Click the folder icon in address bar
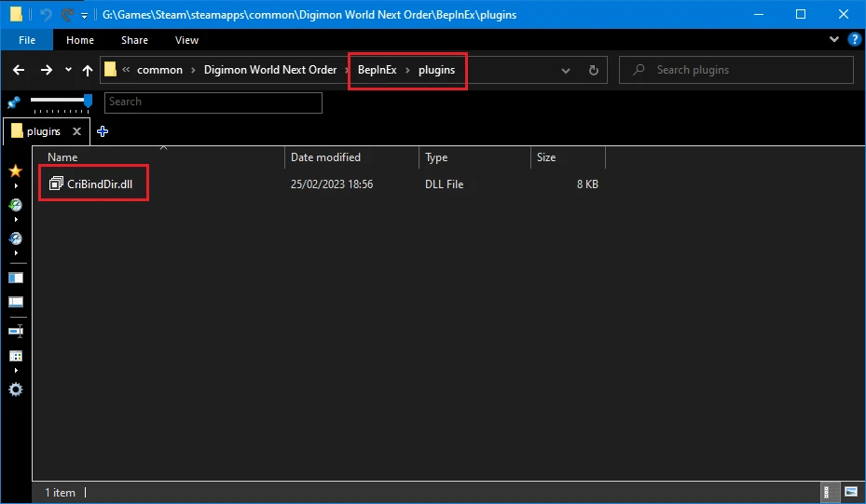Image resolution: width=866 pixels, height=504 pixels. coord(110,70)
